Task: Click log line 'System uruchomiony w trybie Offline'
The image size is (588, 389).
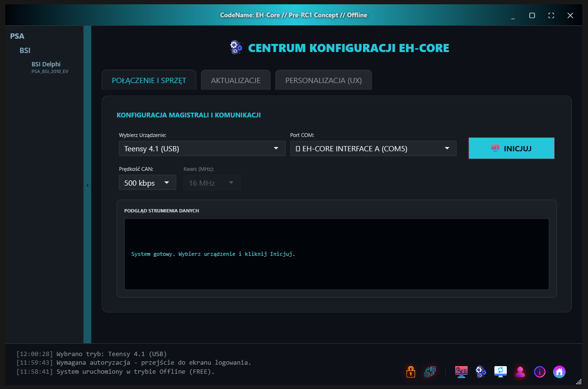Action: pyautogui.click(x=116, y=371)
